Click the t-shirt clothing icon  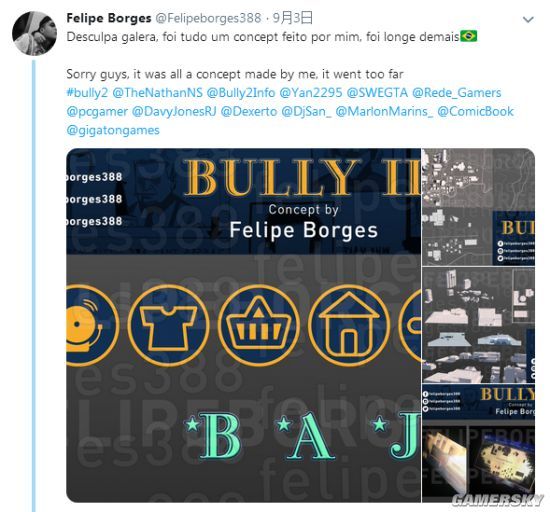pyautogui.click(x=168, y=325)
